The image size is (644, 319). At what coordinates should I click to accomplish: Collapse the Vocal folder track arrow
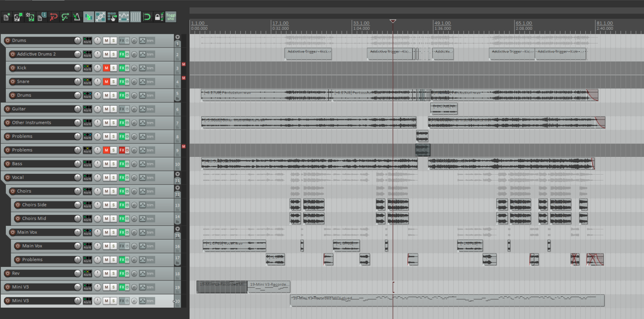point(177,174)
